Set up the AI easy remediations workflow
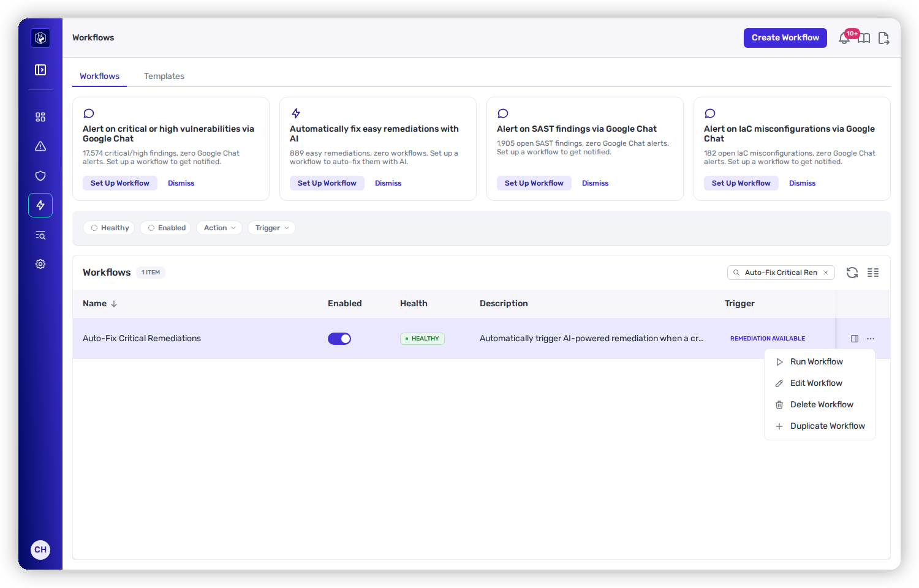Image resolution: width=919 pixels, height=588 pixels. (327, 183)
